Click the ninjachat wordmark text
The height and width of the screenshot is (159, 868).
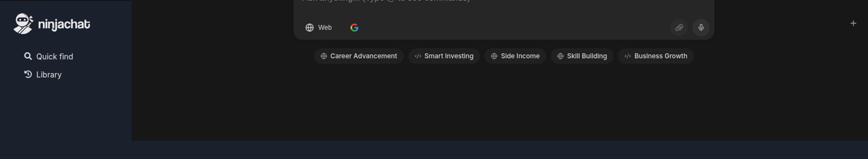[64, 25]
